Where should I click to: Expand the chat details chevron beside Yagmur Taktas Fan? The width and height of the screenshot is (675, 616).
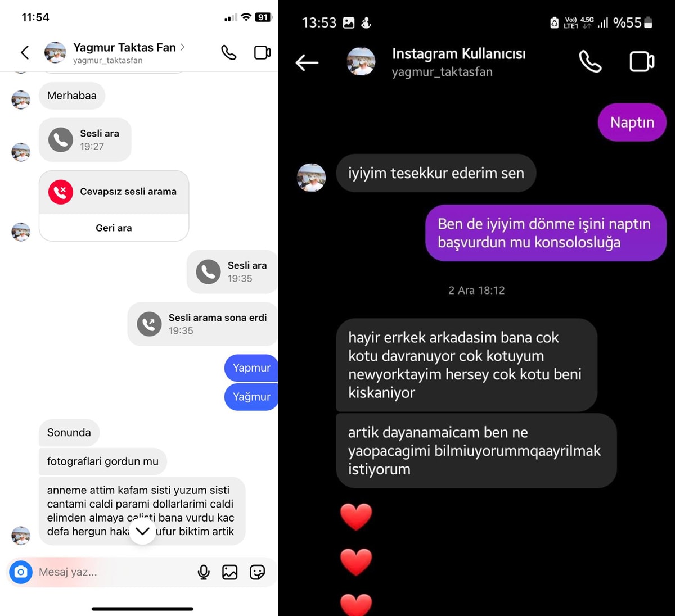[182, 47]
